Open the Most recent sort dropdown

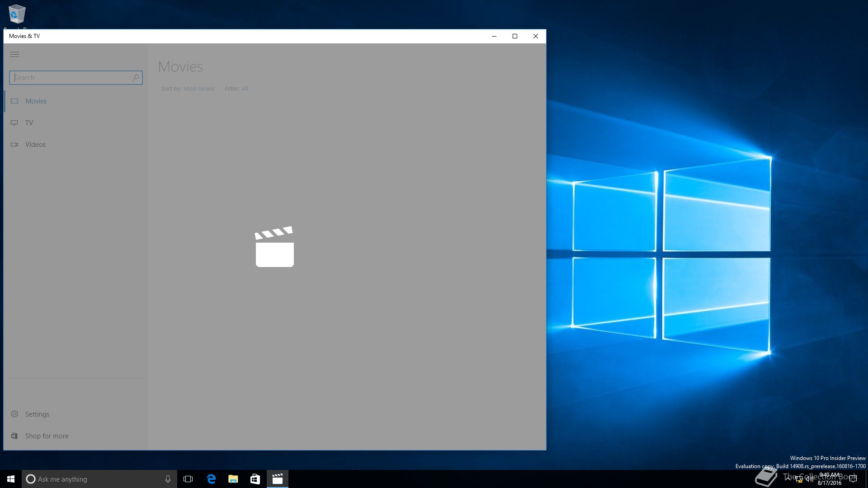coord(199,89)
